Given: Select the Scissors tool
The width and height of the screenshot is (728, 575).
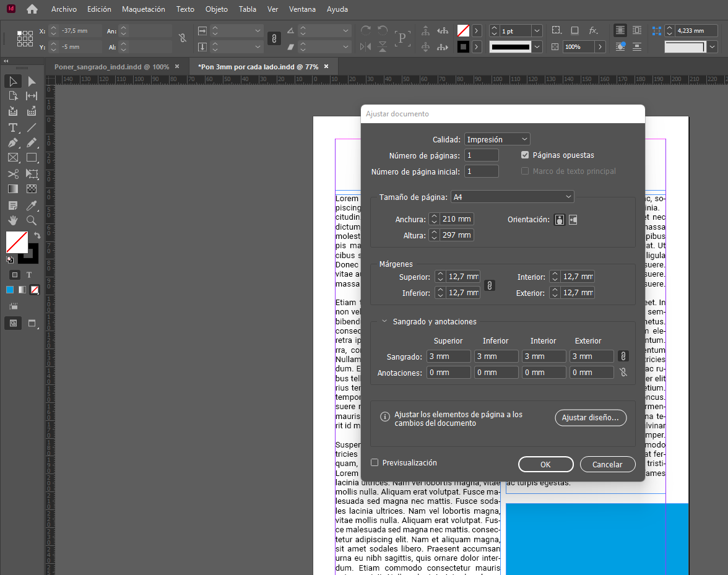Looking at the screenshot, I should pyautogui.click(x=12, y=174).
